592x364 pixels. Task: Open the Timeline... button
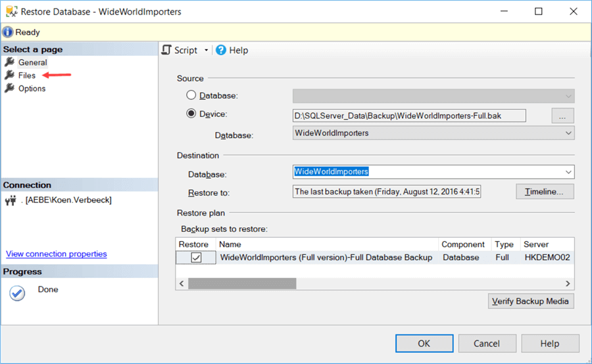545,192
